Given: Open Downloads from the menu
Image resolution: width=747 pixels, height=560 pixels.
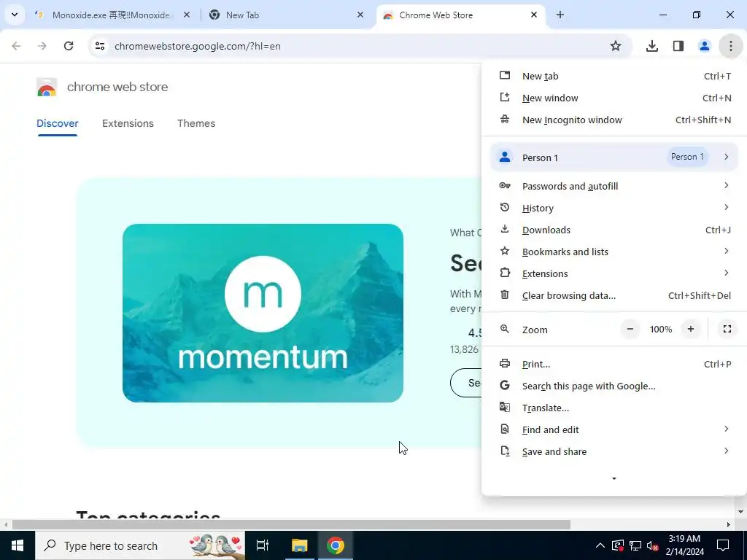Looking at the screenshot, I should pos(614,230).
